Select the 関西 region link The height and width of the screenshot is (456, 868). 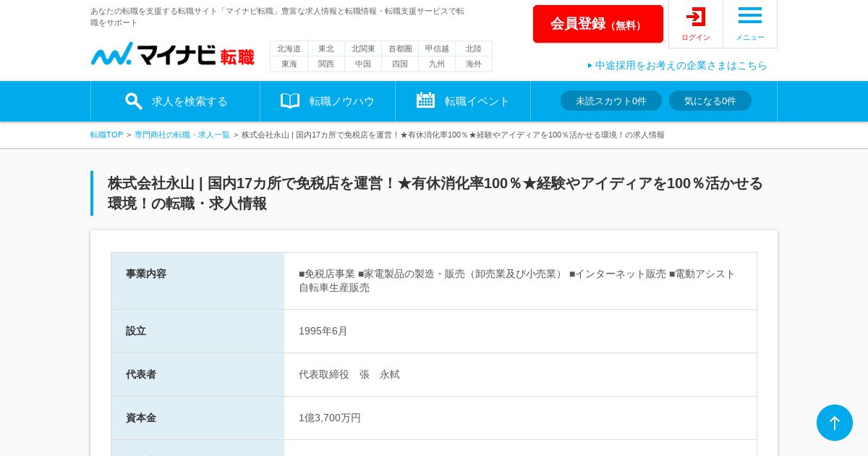click(x=326, y=64)
